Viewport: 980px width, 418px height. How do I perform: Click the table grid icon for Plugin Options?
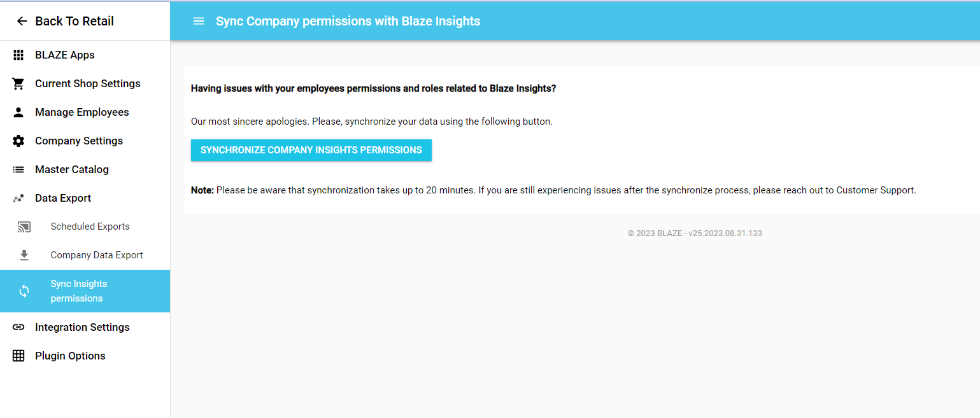[18, 356]
